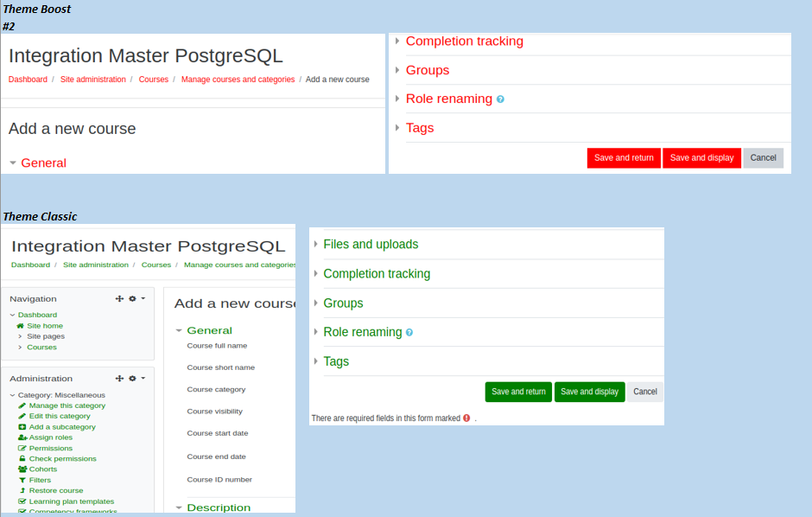Click the green Save and return button

(x=518, y=392)
